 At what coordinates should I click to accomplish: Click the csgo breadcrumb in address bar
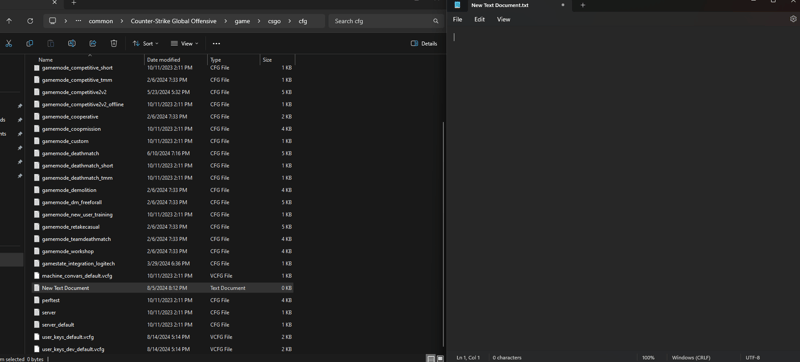(274, 21)
